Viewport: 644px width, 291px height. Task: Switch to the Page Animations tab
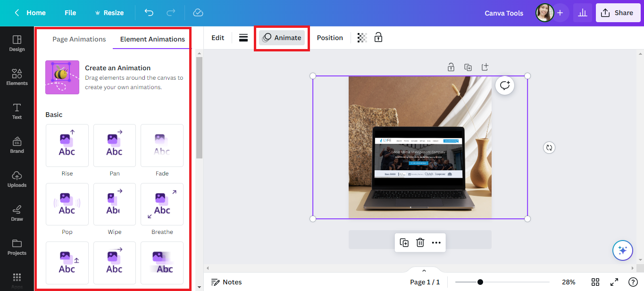(x=79, y=39)
